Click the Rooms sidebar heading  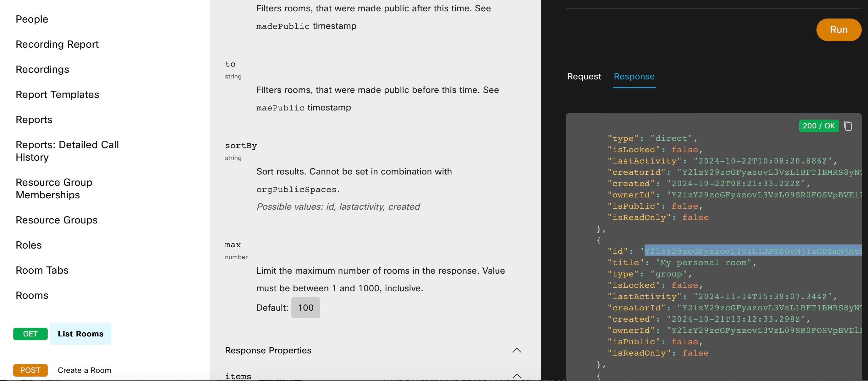pos(32,295)
